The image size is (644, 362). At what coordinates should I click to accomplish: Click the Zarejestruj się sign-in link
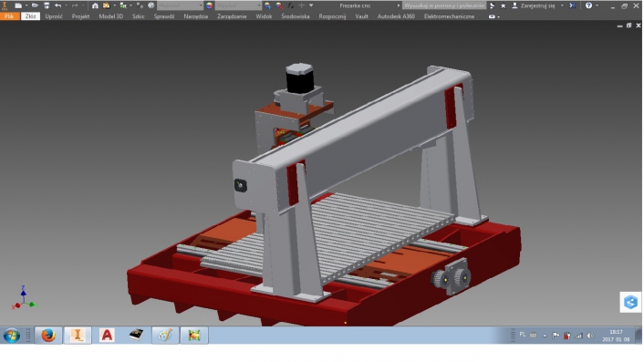click(x=537, y=5)
